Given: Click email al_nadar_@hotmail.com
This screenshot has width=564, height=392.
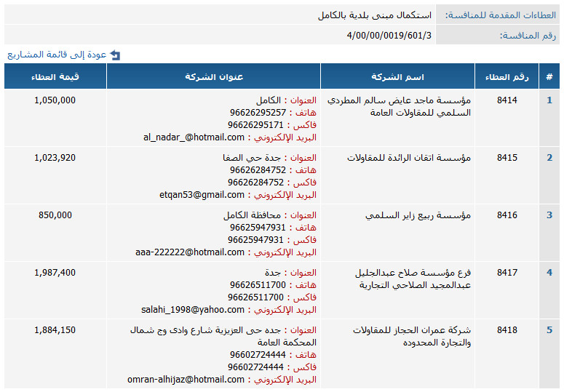Looking at the screenshot, I should coord(194,137).
